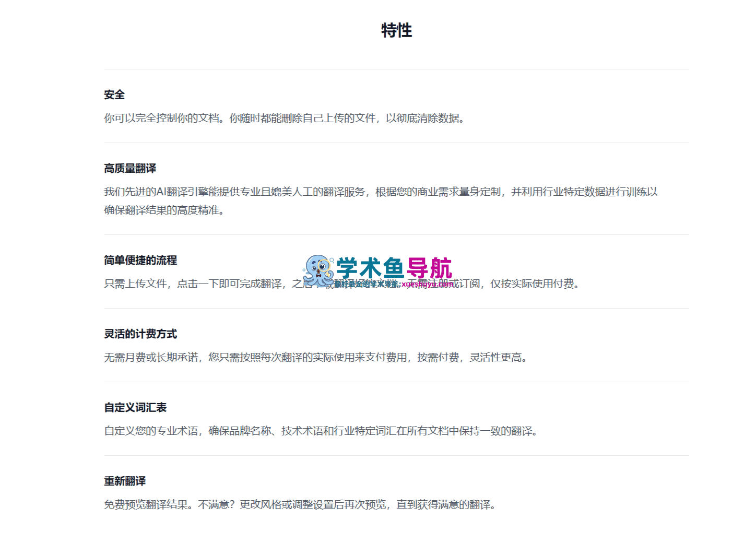Image resolution: width=756 pixels, height=543 pixels.
Task: Select the 高质量翻译 heading
Action: pos(130,168)
